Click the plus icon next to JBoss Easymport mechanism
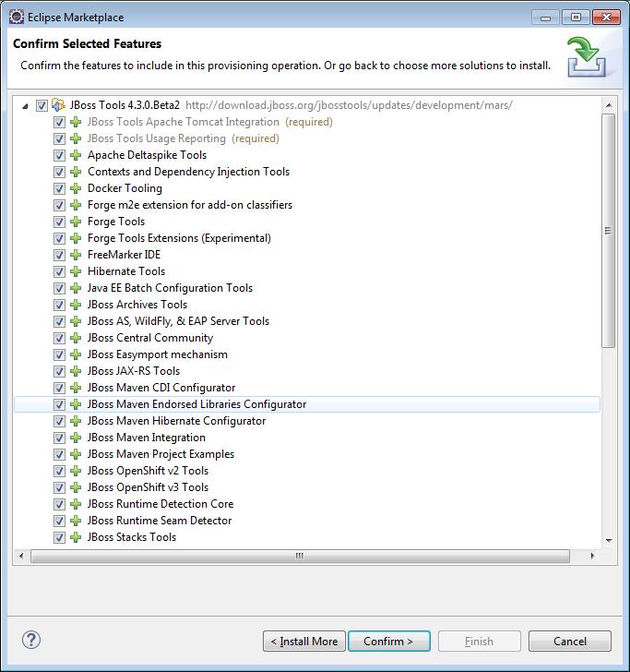The image size is (630, 672). tap(76, 354)
